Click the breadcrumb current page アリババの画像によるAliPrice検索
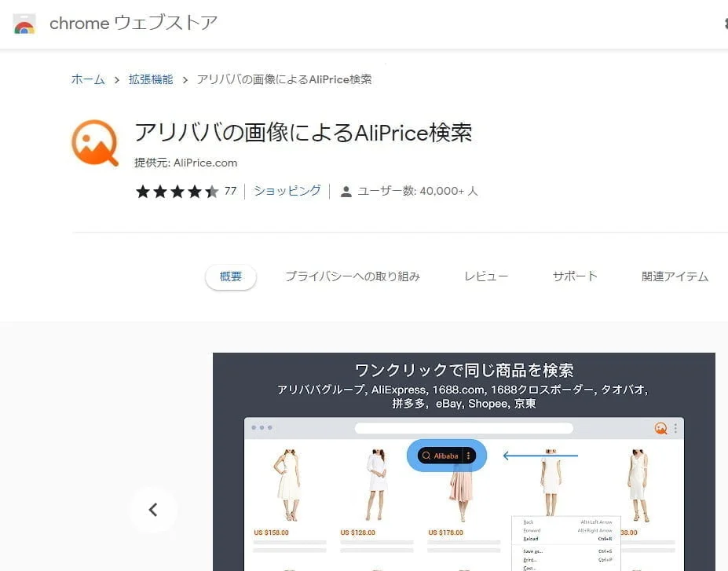 coord(284,79)
